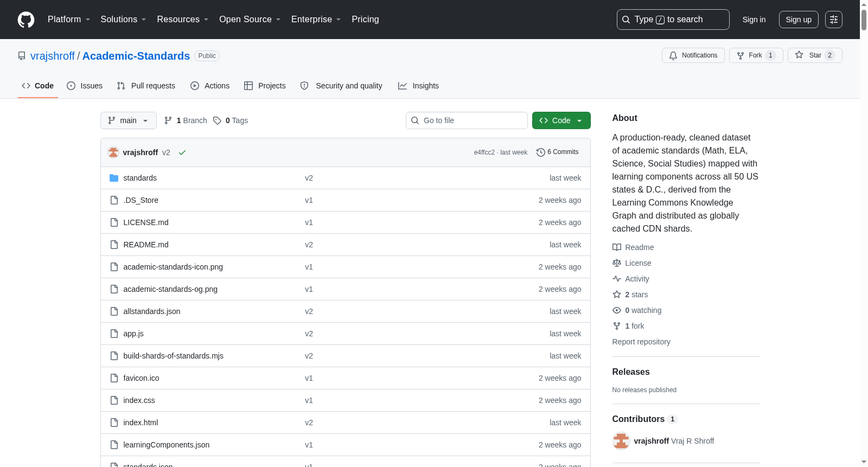The width and height of the screenshot is (868, 467).
Task: Open the green Code dropdown button
Action: point(561,120)
